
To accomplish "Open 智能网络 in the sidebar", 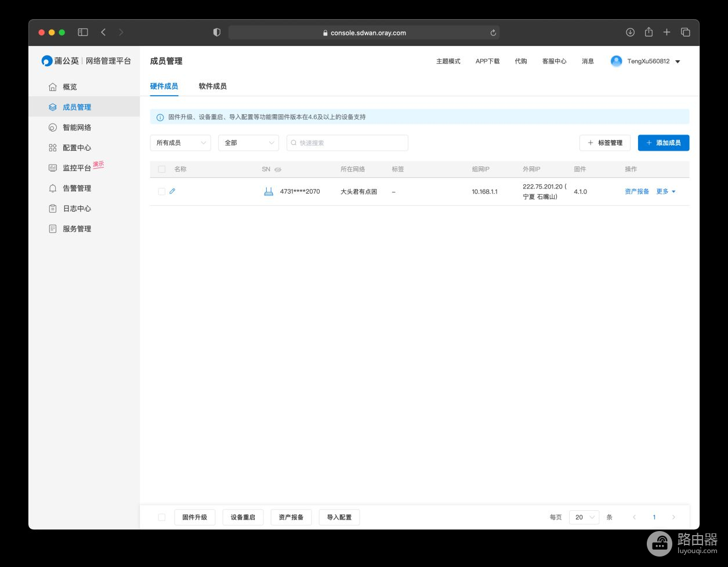I will [77, 128].
